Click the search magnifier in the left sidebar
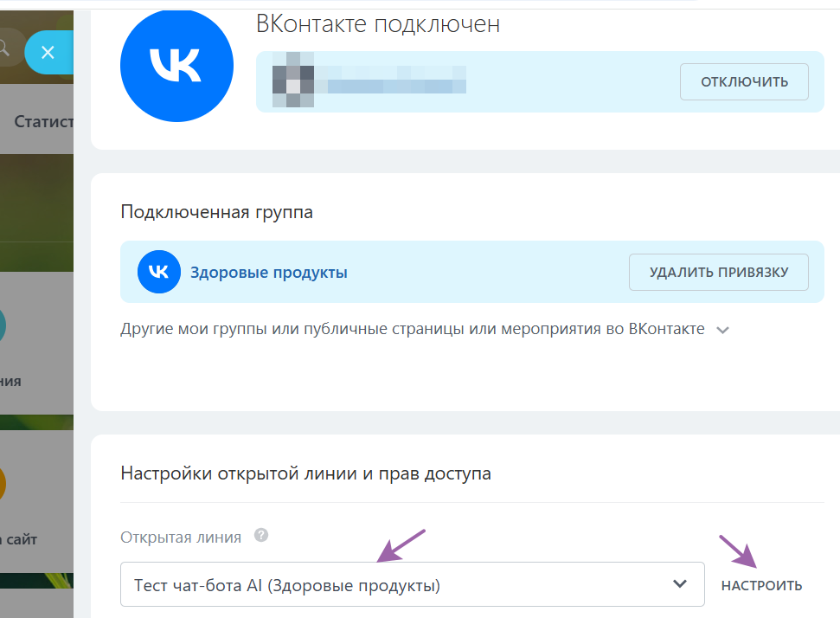This screenshot has width=840, height=618. click(x=5, y=52)
